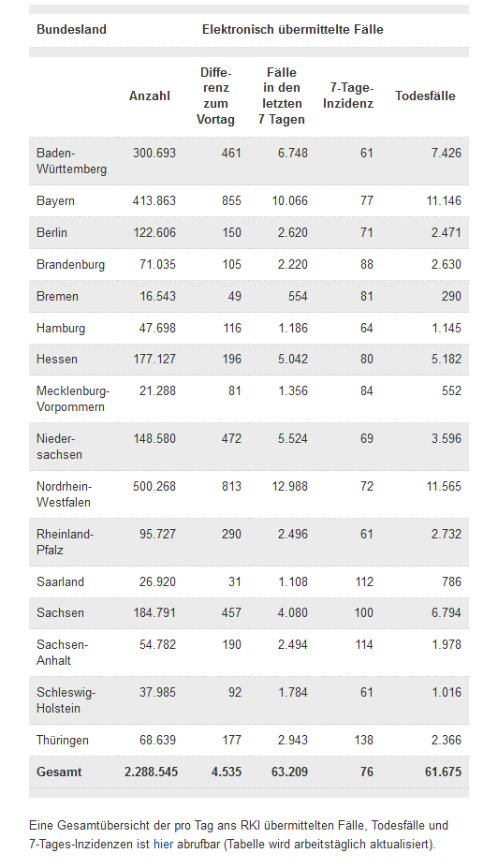Select the 7-Tage-Inzidenz column header
This screenshot has width=498, height=868.
click(348, 96)
